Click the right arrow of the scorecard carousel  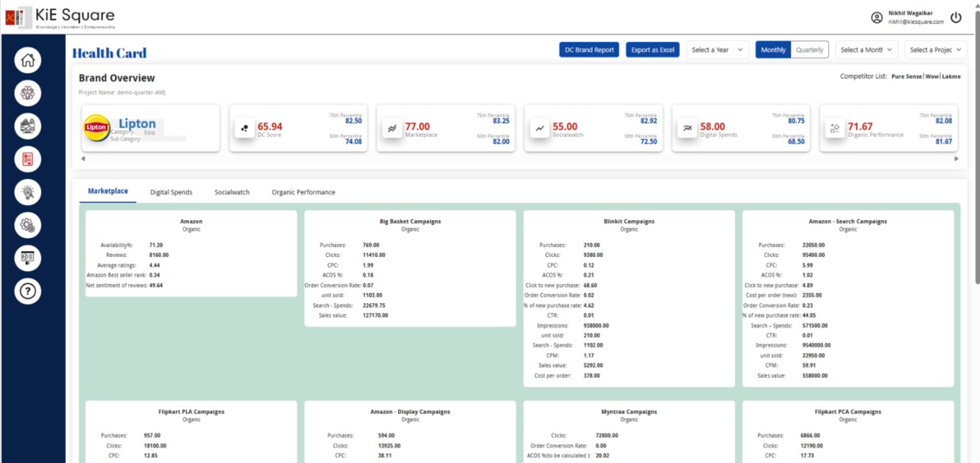(x=955, y=158)
